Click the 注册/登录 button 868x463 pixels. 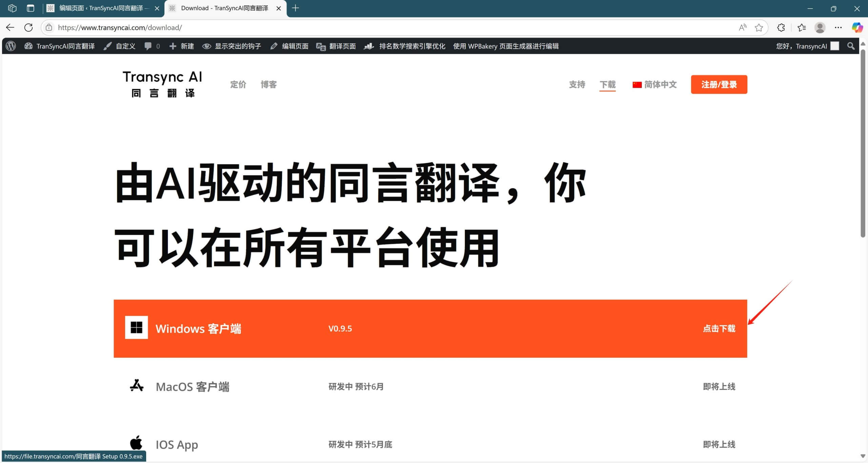point(719,84)
